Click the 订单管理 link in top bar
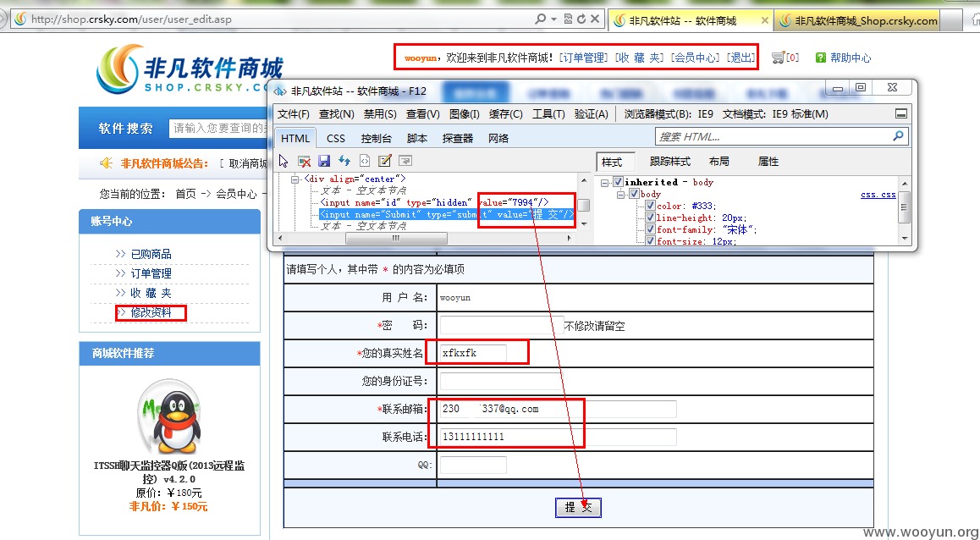 click(582, 58)
